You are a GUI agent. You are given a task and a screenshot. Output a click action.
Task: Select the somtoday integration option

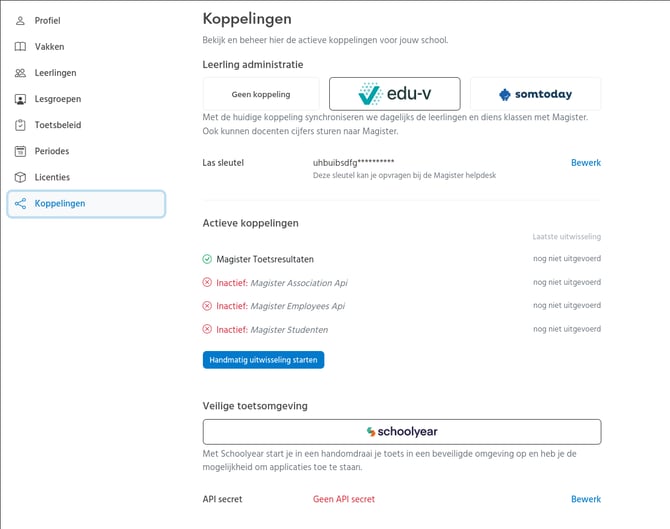[x=535, y=94]
